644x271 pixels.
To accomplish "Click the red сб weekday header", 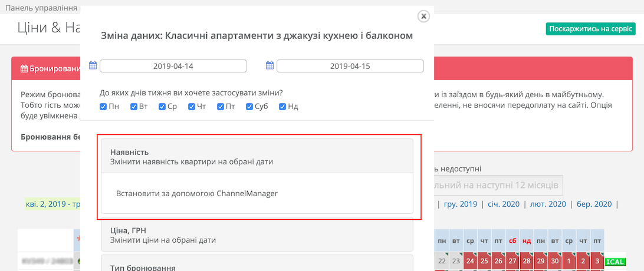I will point(512,241).
